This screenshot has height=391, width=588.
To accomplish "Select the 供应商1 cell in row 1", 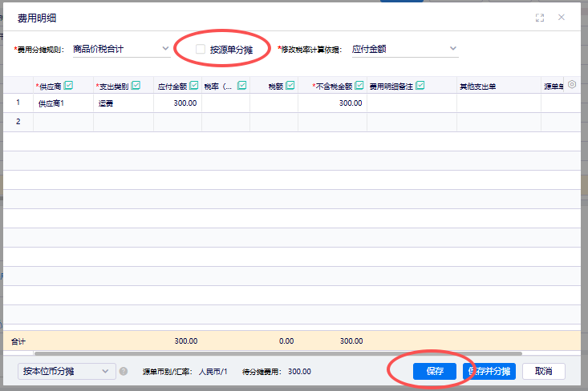I will (63, 103).
